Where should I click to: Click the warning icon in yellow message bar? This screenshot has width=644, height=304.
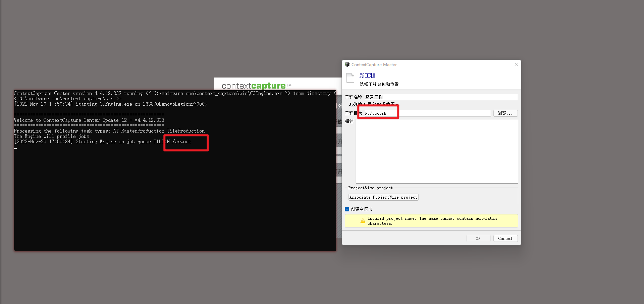[x=363, y=221]
